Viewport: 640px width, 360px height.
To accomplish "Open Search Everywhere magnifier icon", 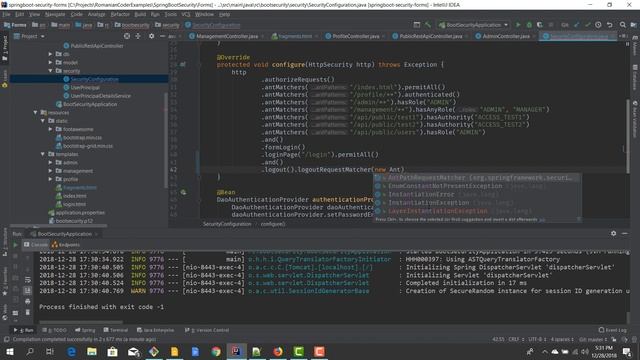I will point(622,25).
